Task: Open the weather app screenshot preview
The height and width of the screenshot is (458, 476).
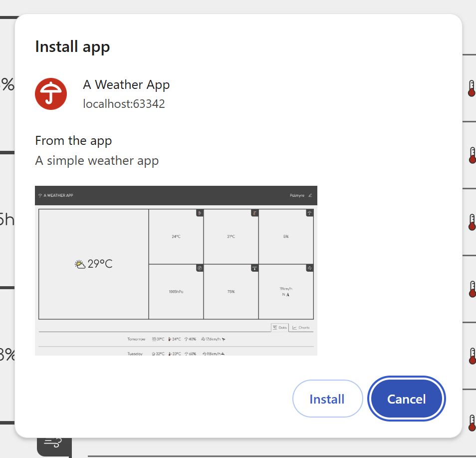Action: 176,271
